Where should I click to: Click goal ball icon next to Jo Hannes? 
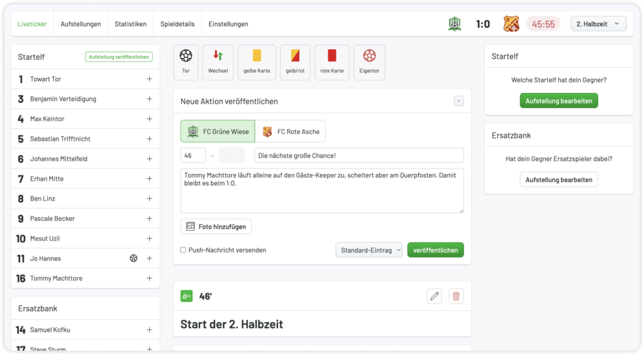[x=133, y=258]
